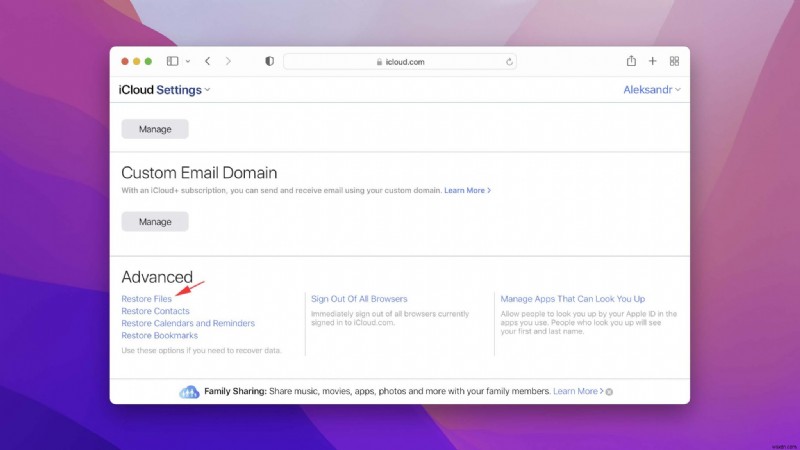The image size is (800, 450).
Task: Open Manage Apps That Can Look You Up
Action: pyautogui.click(x=572, y=299)
